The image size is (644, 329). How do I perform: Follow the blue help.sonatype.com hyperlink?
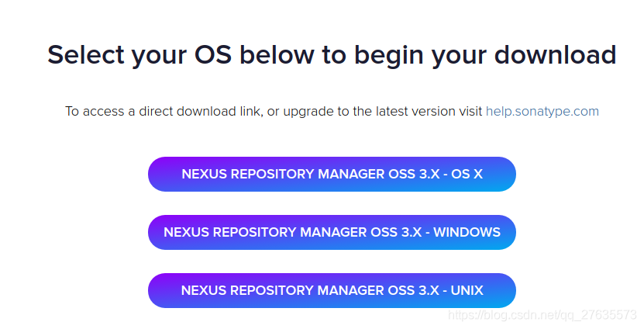pyautogui.click(x=542, y=112)
